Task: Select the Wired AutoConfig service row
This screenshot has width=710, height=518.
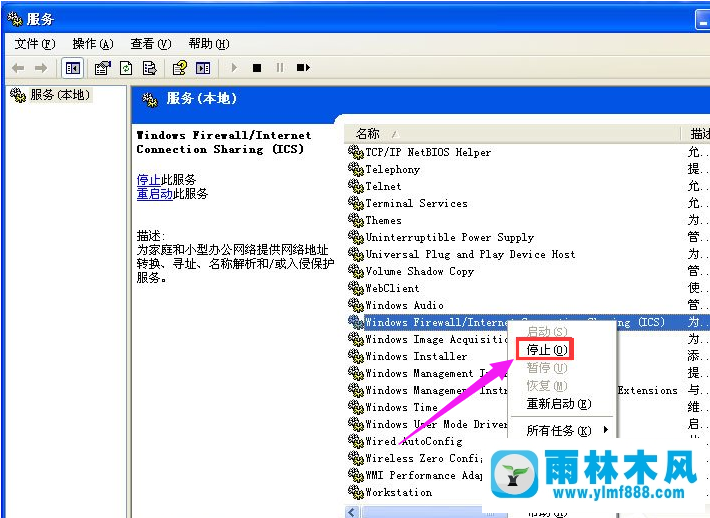Action: pos(413,441)
